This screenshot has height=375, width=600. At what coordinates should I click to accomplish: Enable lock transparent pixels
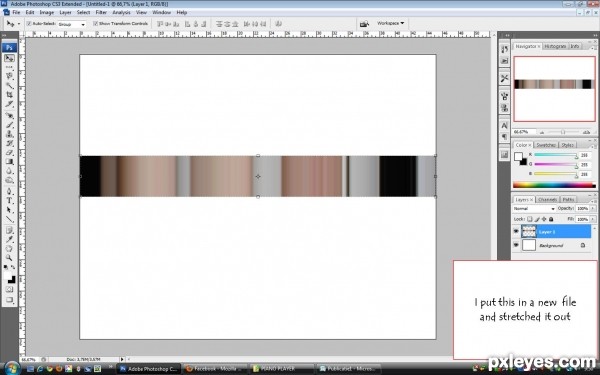click(530, 219)
